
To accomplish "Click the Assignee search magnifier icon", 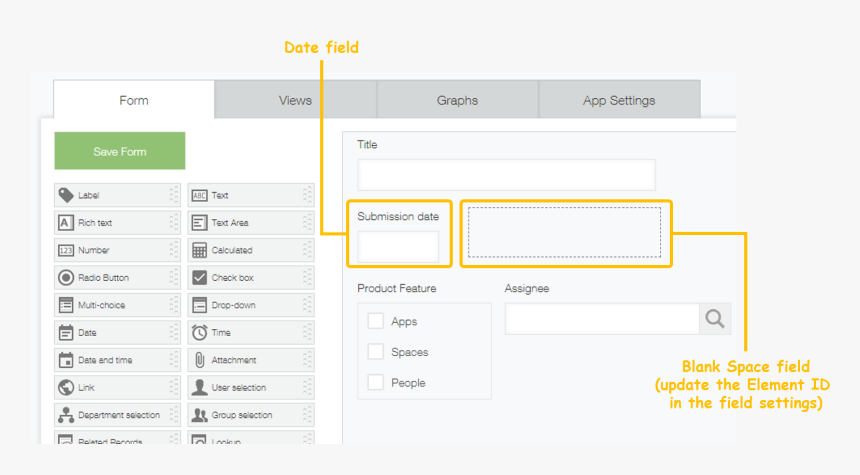I will pyautogui.click(x=714, y=318).
